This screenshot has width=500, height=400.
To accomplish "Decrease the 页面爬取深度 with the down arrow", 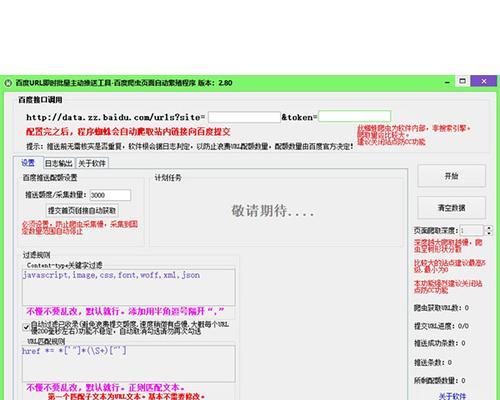I will pos(489,233).
